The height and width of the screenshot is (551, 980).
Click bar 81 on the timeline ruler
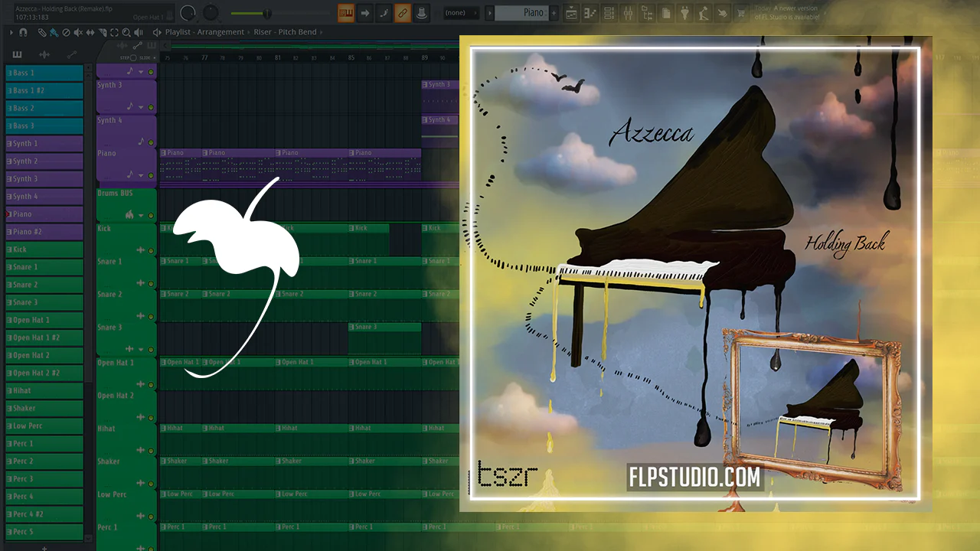[x=278, y=57]
